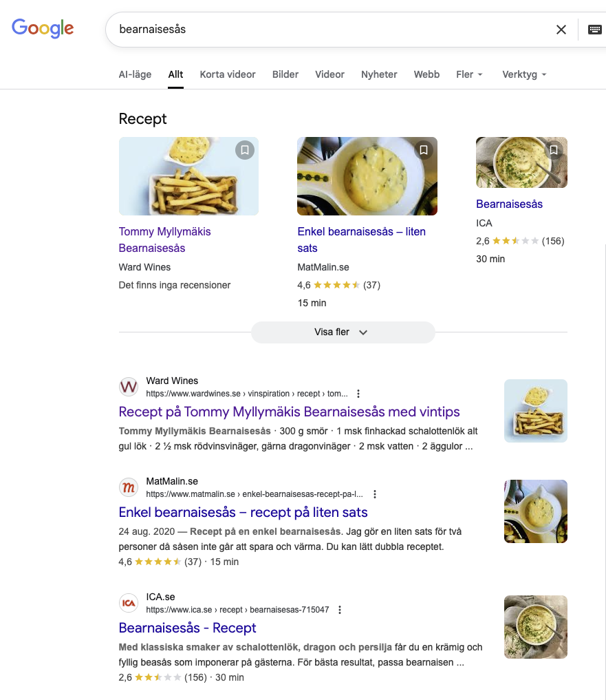Open three-dot menu for ICA.se result
Image resolution: width=606 pixels, height=700 pixels.
tap(340, 610)
